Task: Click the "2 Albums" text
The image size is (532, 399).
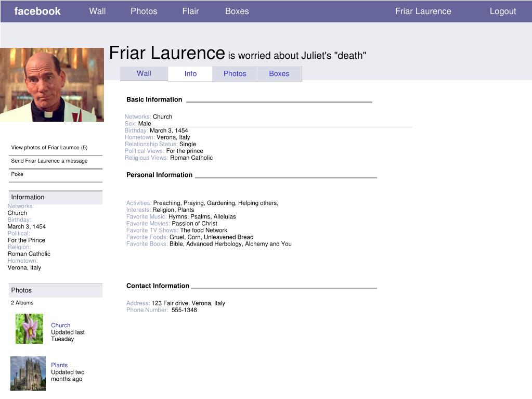Action: (22, 303)
